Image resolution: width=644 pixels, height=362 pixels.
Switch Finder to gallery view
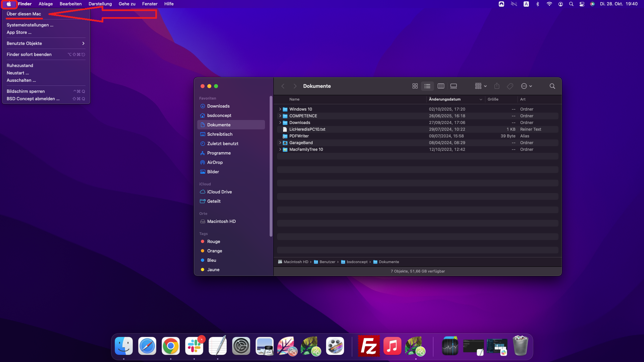click(x=453, y=86)
